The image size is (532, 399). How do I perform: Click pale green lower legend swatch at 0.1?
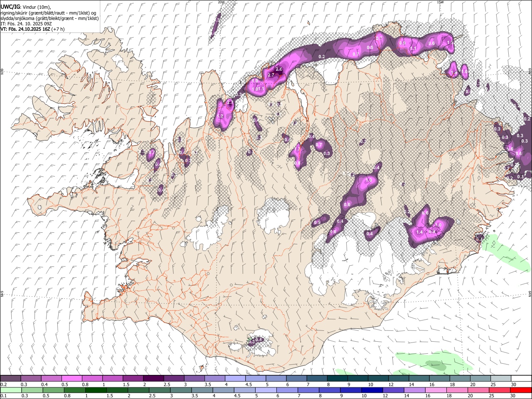[11, 390]
